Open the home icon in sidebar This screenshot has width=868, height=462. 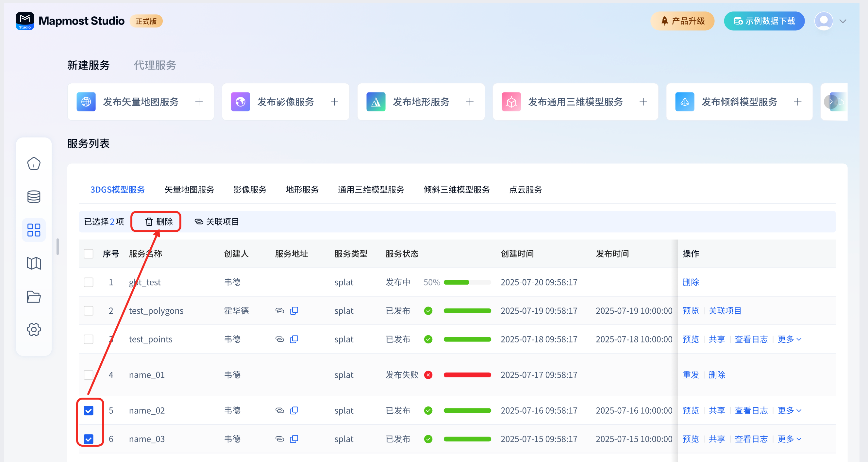pyautogui.click(x=34, y=164)
